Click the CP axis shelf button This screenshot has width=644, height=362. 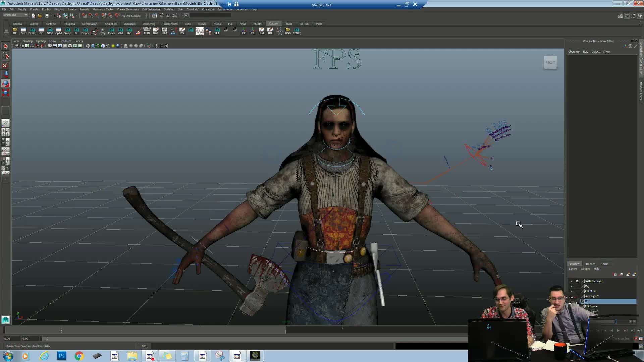[244, 31]
